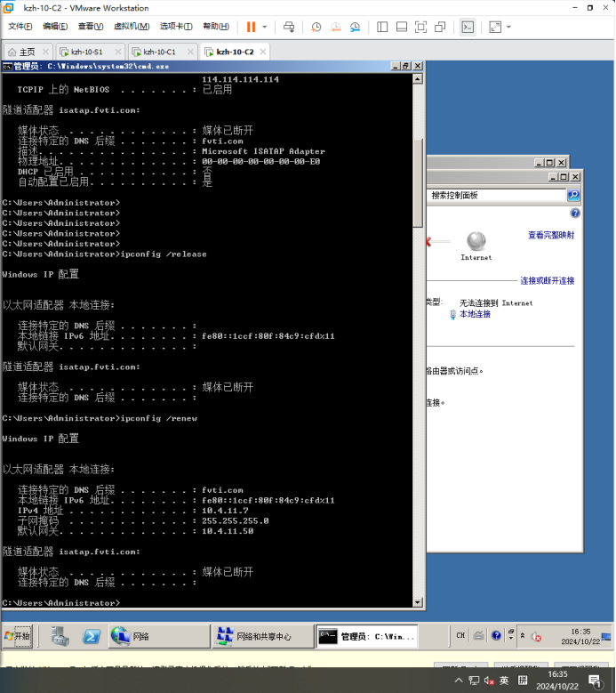
Task: Click the guest tray help icon
Action: (496, 635)
